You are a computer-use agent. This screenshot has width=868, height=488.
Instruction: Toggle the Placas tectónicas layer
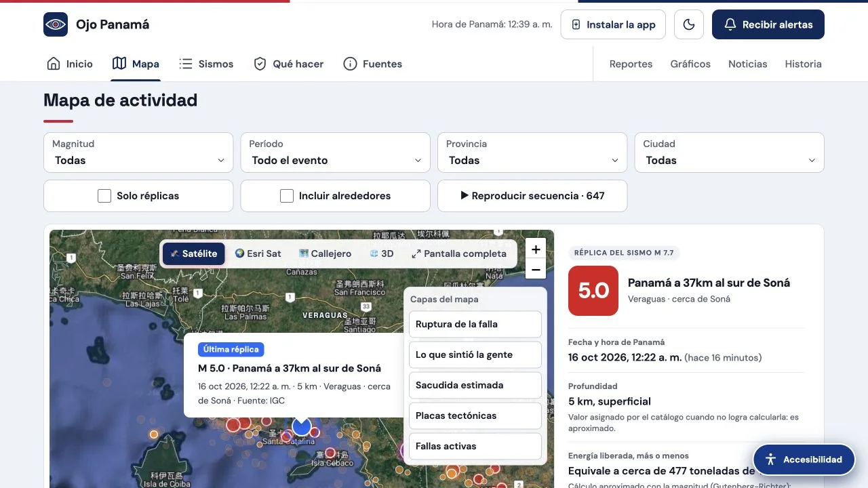click(475, 415)
